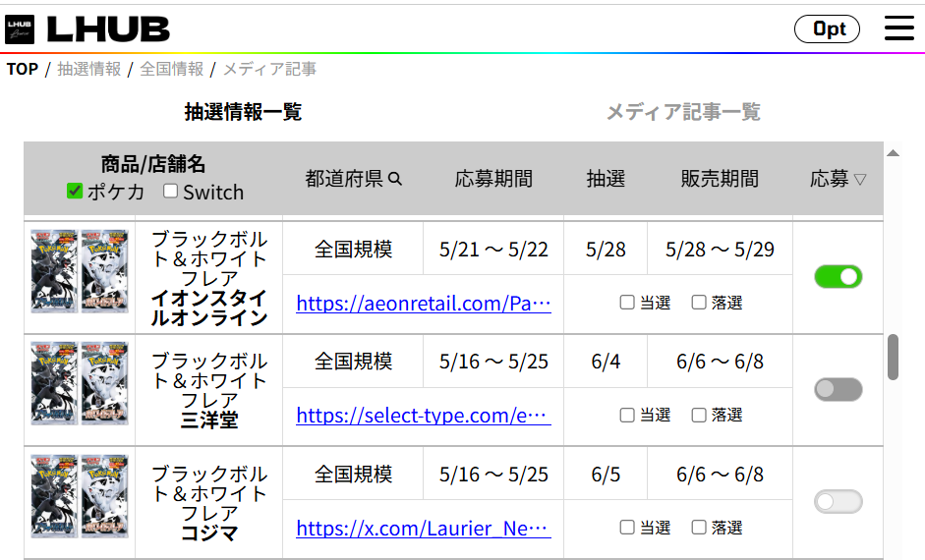Uncheck the ポケカ filter checkbox

click(75, 191)
